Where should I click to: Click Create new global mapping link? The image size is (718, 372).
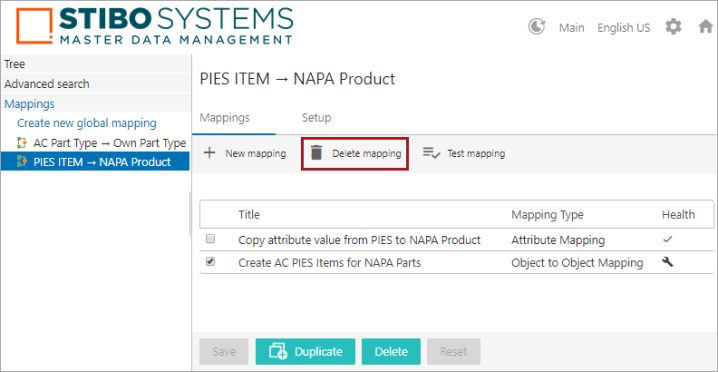point(87,123)
